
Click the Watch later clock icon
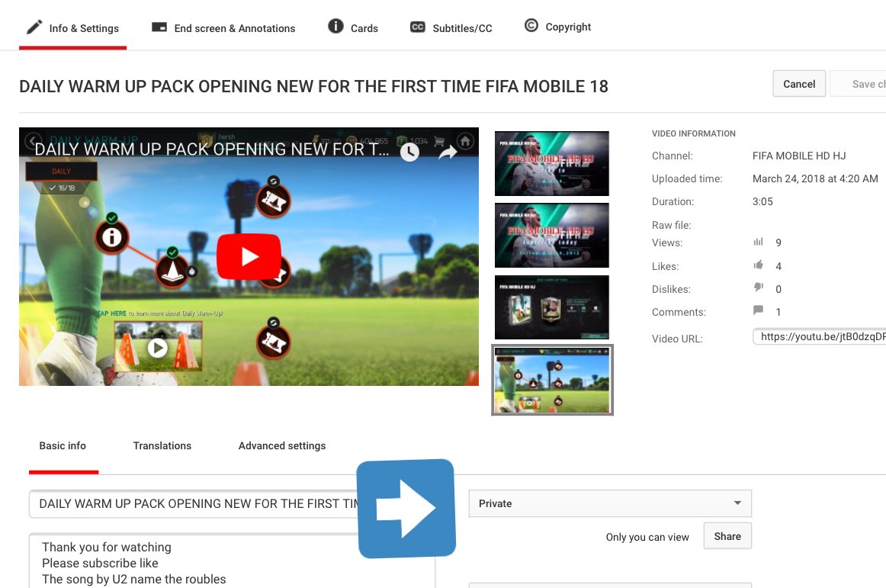pyautogui.click(x=409, y=152)
